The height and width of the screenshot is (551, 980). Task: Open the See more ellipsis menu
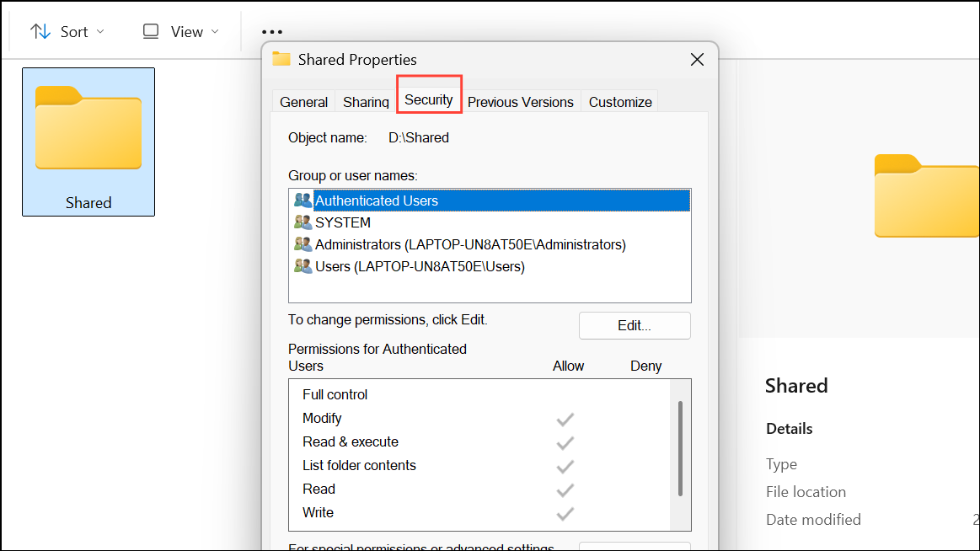[x=271, y=31]
